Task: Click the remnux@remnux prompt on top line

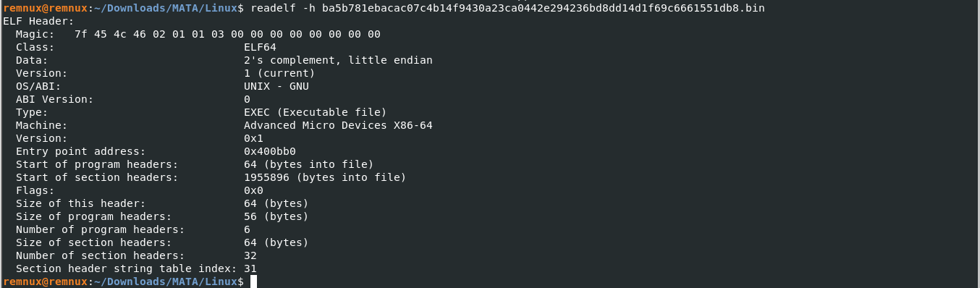Action: coord(45,8)
